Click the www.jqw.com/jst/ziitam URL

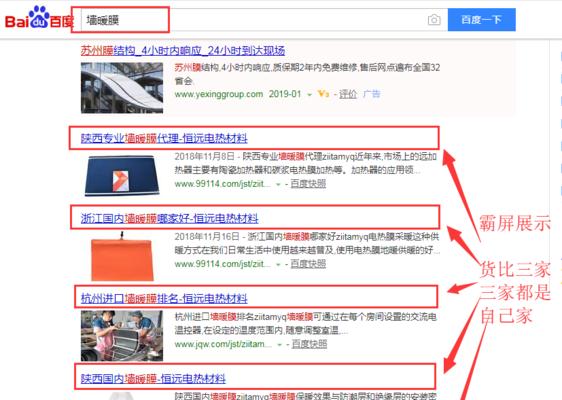223,344
